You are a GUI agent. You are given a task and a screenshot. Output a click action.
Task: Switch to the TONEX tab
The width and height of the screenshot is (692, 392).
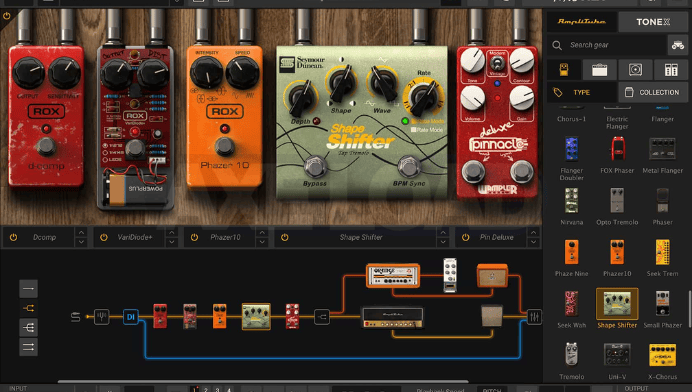coord(653,22)
